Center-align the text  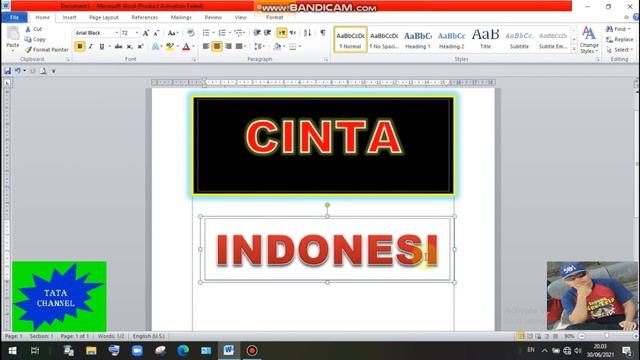pyautogui.click(x=217, y=47)
